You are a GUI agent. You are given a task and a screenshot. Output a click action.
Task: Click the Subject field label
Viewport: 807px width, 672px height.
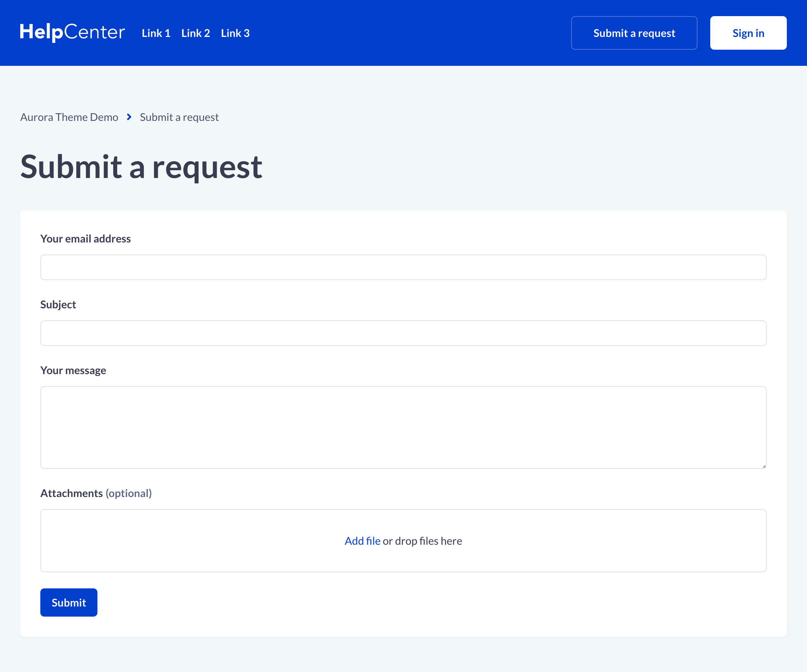[x=58, y=305]
